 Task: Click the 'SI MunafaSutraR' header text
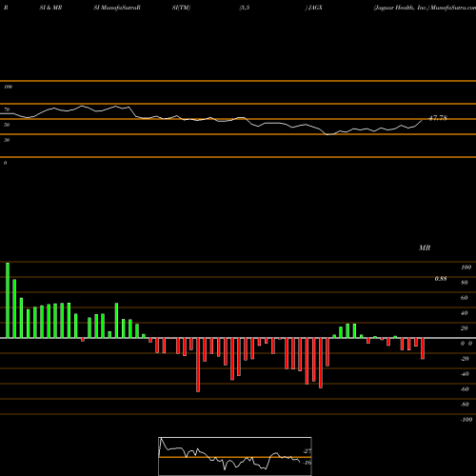pyautogui.click(x=117, y=8)
